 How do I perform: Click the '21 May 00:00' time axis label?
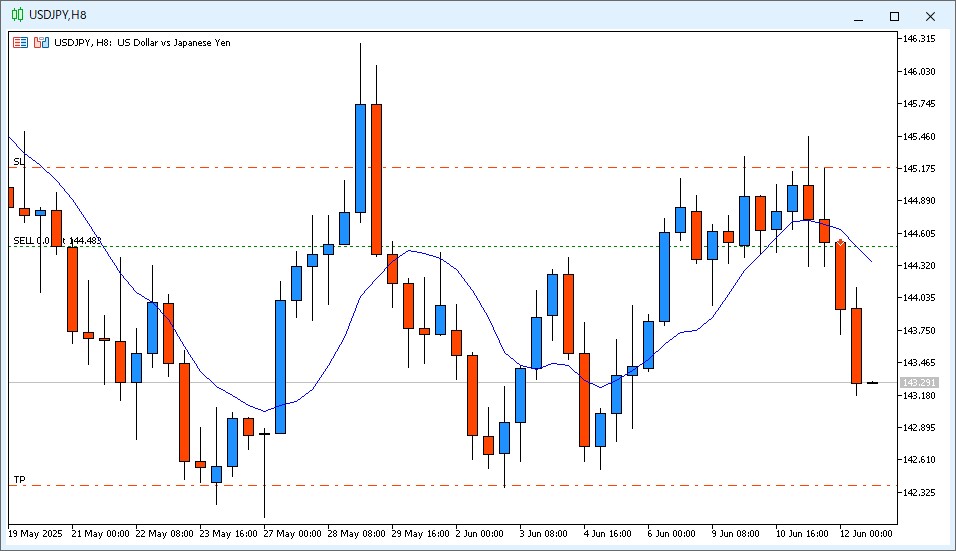(x=101, y=534)
